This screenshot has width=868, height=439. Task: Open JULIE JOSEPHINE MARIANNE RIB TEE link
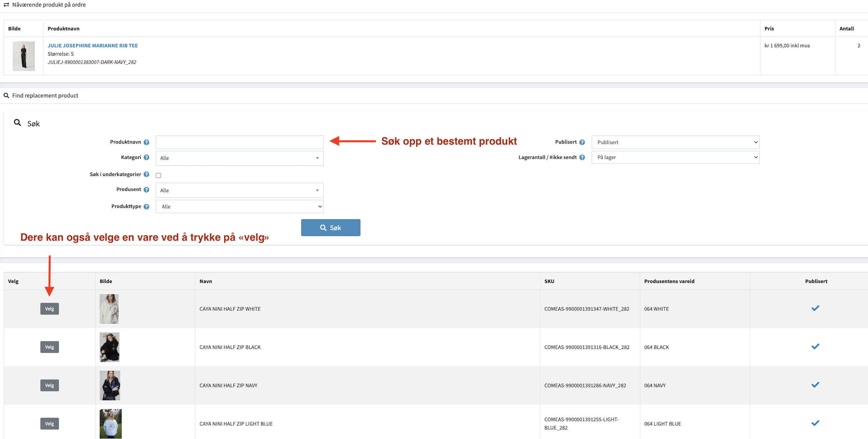click(x=92, y=46)
